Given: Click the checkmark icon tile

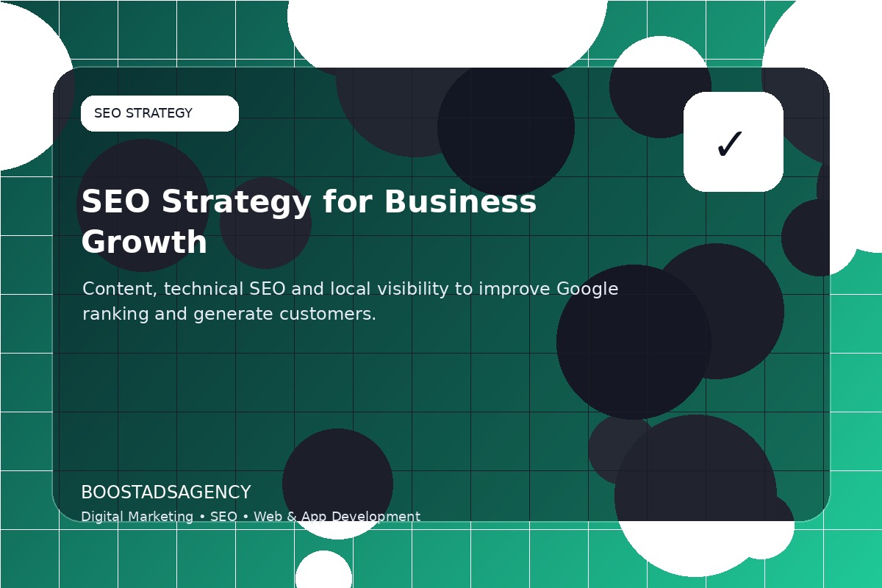Looking at the screenshot, I should click(734, 142).
